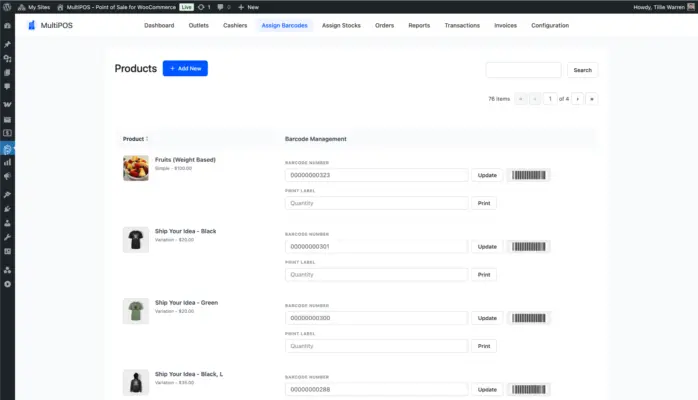698x400 pixels.
Task: Click the collapse menu icon in sidebar
Action: coord(7,284)
